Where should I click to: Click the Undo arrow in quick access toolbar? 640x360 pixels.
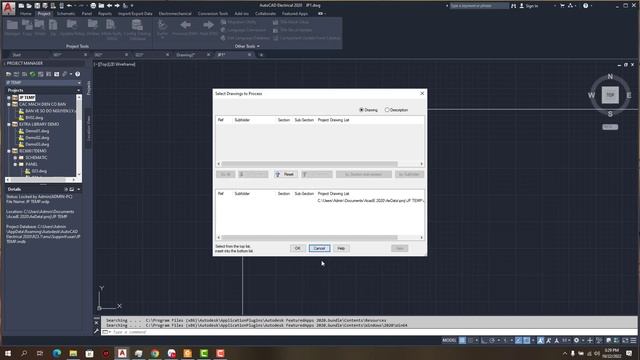tap(69, 6)
